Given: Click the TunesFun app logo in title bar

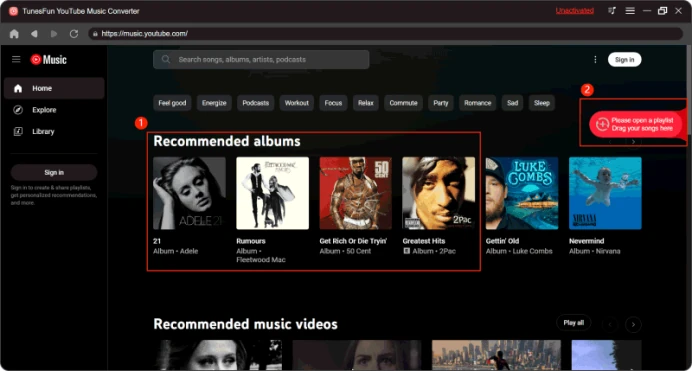Looking at the screenshot, I should click(x=13, y=11).
